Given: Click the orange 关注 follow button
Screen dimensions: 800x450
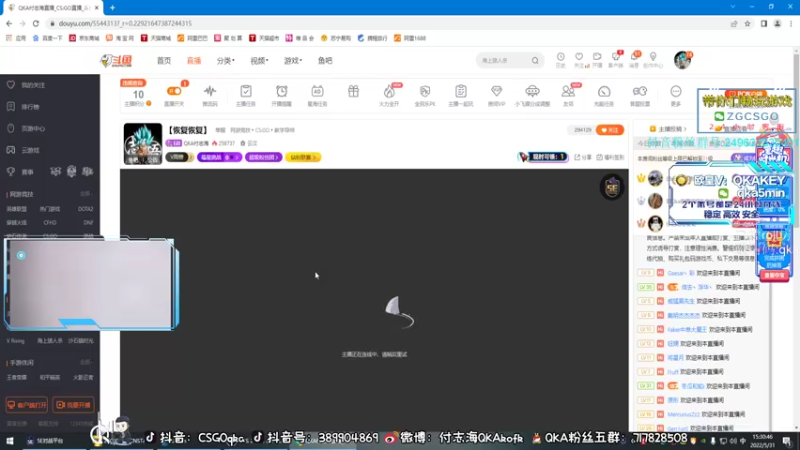Looking at the screenshot, I should tap(610, 130).
